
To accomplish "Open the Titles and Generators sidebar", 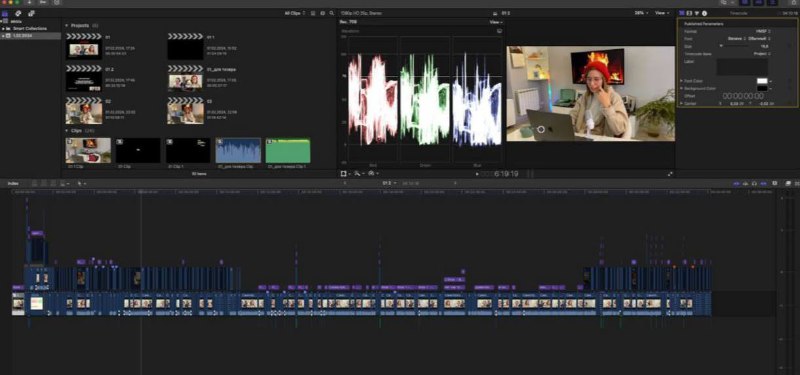I will (31, 13).
